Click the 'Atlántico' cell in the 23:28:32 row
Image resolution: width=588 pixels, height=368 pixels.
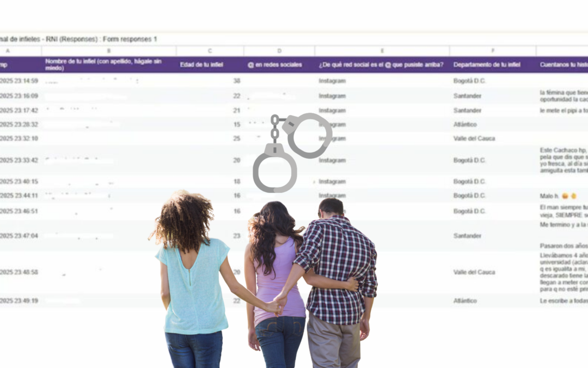pos(464,124)
